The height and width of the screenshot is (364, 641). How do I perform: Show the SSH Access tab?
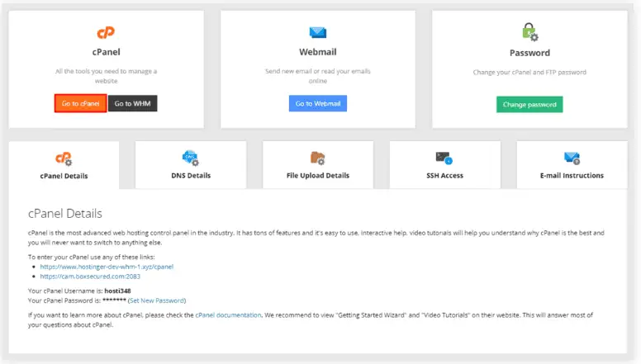pyautogui.click(x=444, y=164)
